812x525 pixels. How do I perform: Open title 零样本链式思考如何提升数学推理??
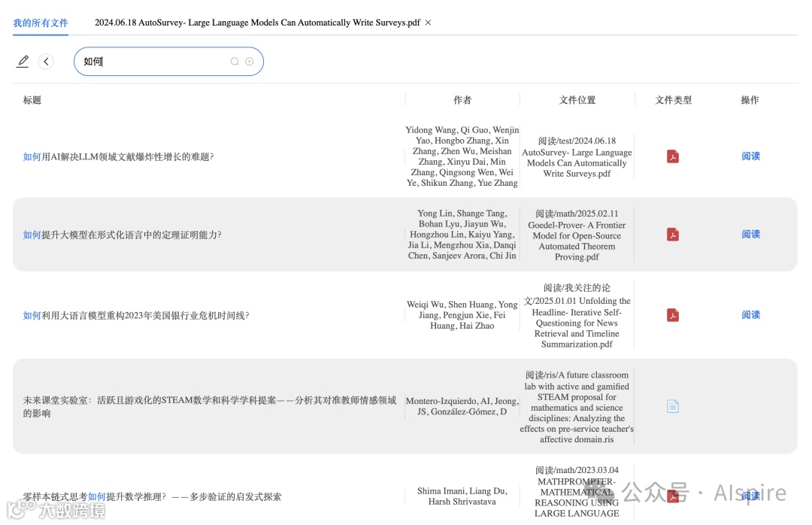pyautogui.click(x=152, y=496)
